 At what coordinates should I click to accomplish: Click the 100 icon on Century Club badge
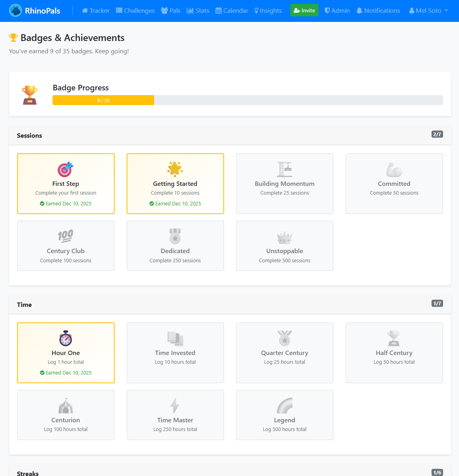coord(66,236)
